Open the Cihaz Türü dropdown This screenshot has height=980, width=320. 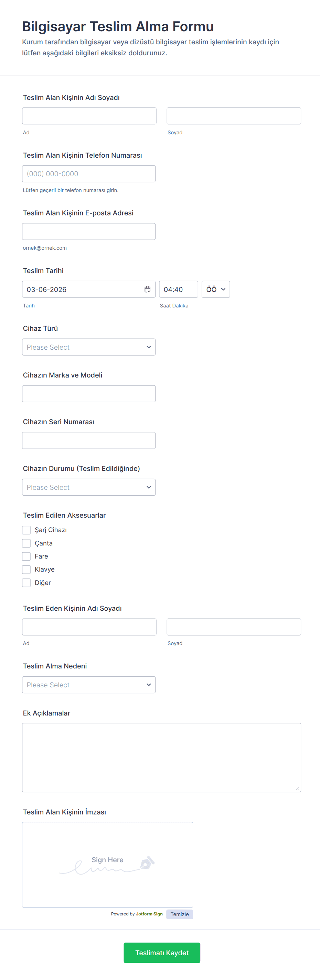pyautogui.click(x=89, y=347)
